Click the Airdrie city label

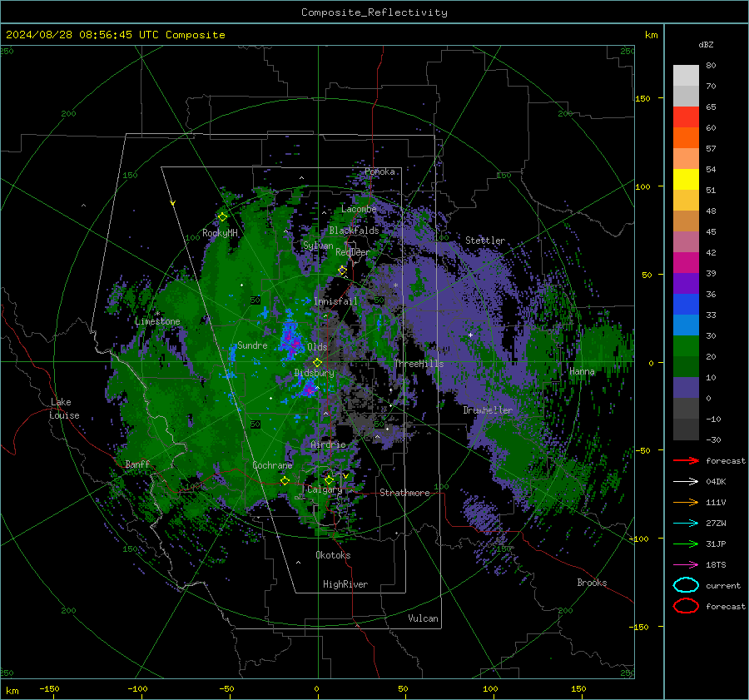[328, 444]
